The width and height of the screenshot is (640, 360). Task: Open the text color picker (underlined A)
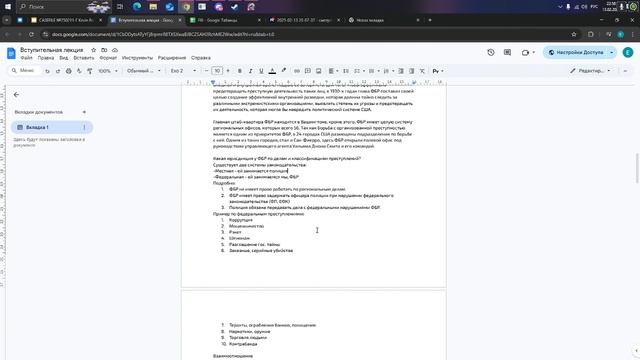click(272, 71)
